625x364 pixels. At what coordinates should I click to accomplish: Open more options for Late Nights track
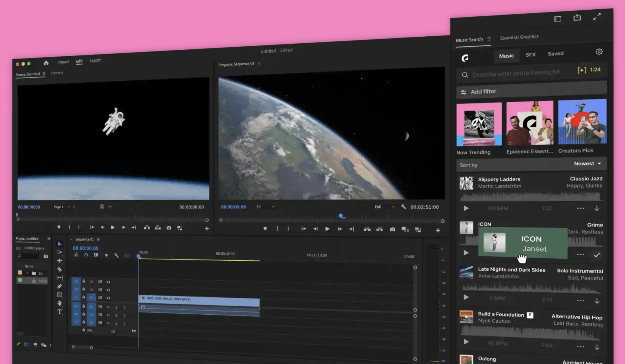(580, 300)
